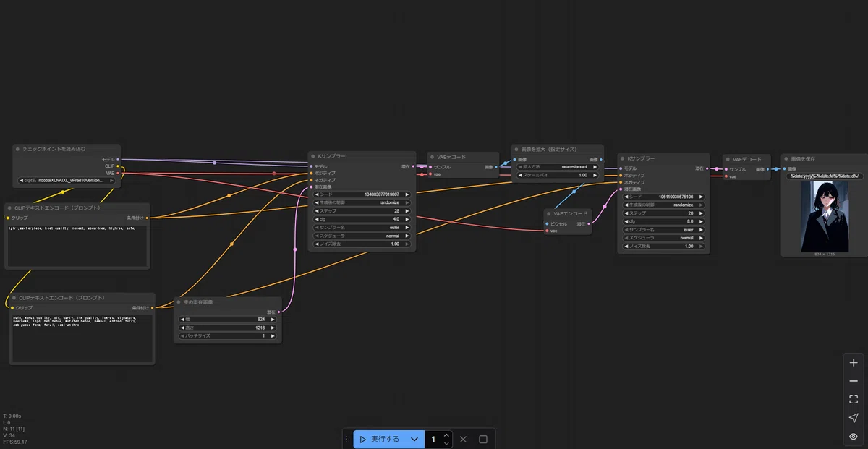Increase スケールバイ value with right arrow
The image size is (868, 449).
coord(595,175)
